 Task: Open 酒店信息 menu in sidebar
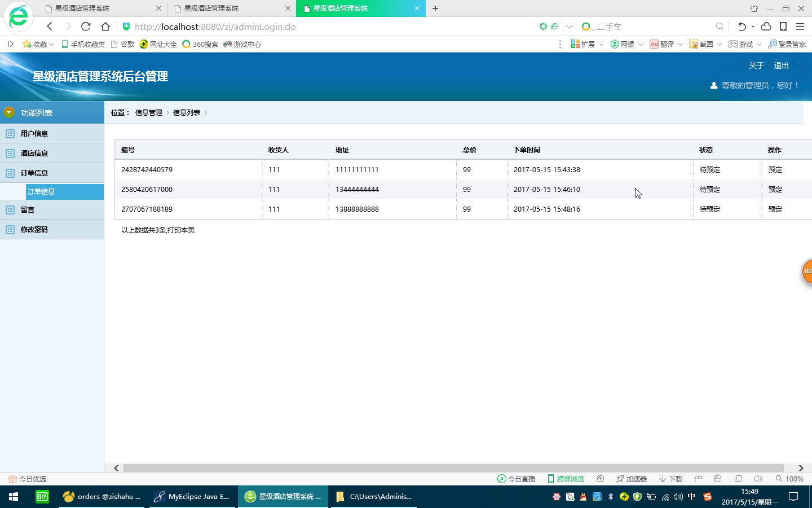pyautogui.click(x=52, y=153)
